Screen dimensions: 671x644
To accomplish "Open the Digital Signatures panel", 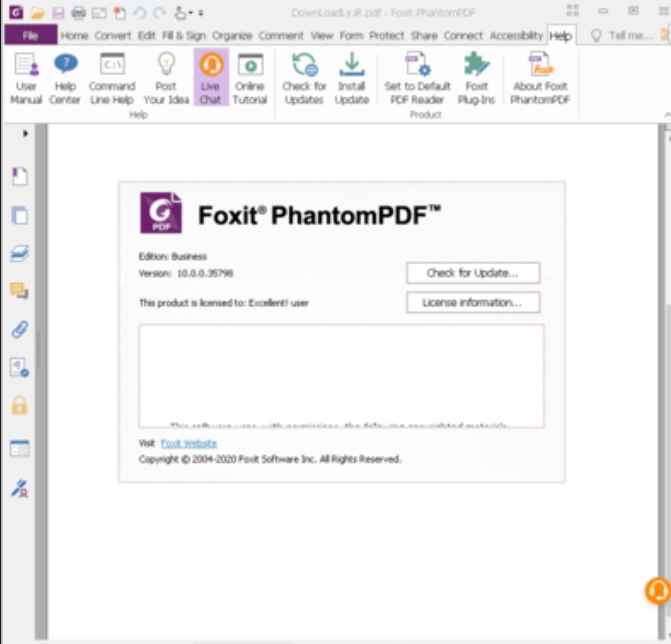I will pyautogui.click(x=20, y=368).
